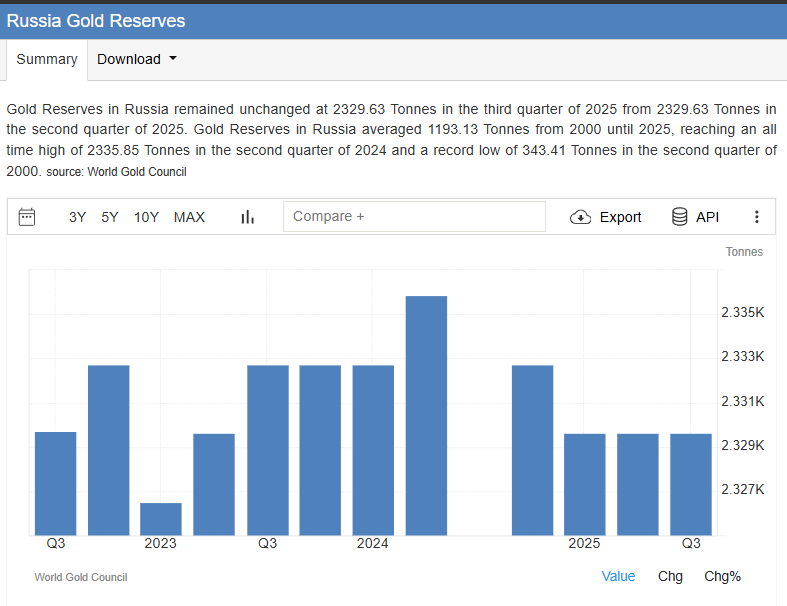Click the 2.329K axis label
Image resolution: width=787 pixels, height=606 pixels.
pos(742,445)
